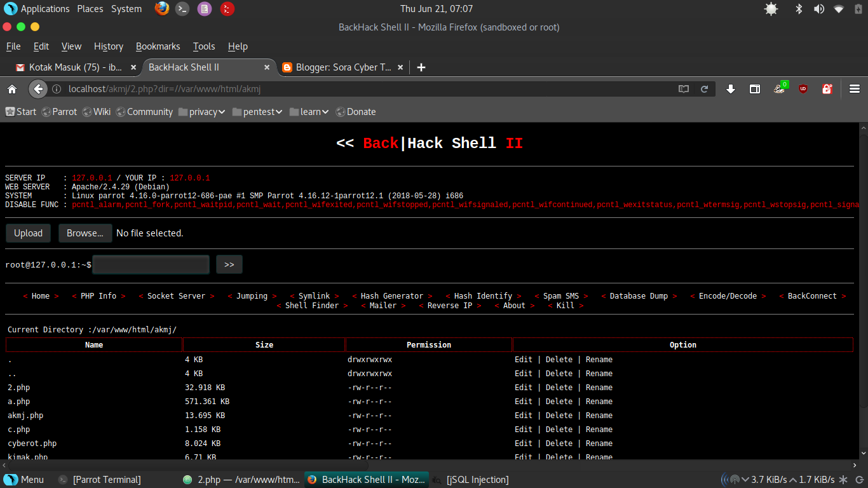Viewport: 868px width, 488px height.
Task: Click the Browse... file button
Action: tap(85, 233)
